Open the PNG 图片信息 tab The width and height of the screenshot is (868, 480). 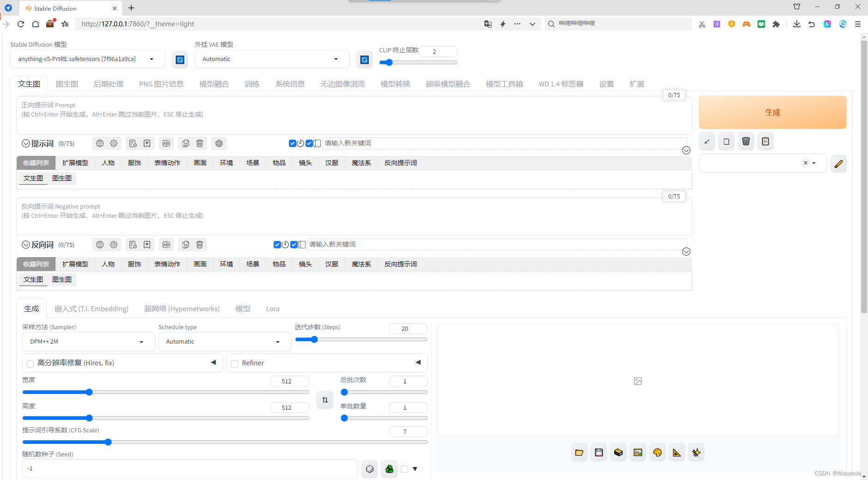coord(161,84)
